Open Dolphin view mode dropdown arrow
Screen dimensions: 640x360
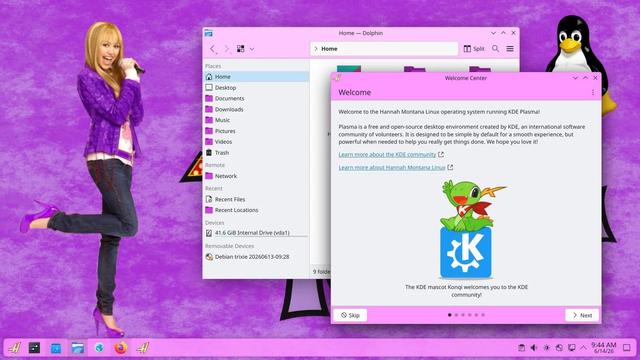tap(252, 49)
